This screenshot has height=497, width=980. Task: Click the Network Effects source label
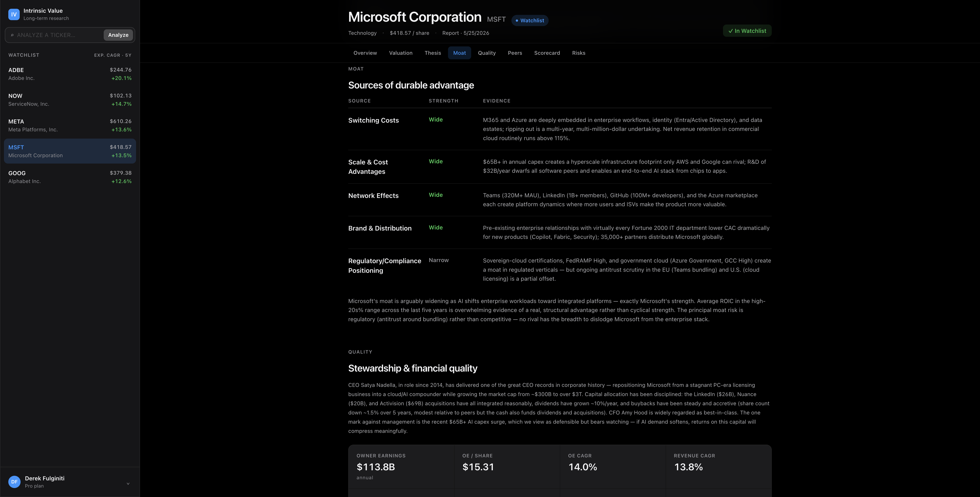coord(374,196)
